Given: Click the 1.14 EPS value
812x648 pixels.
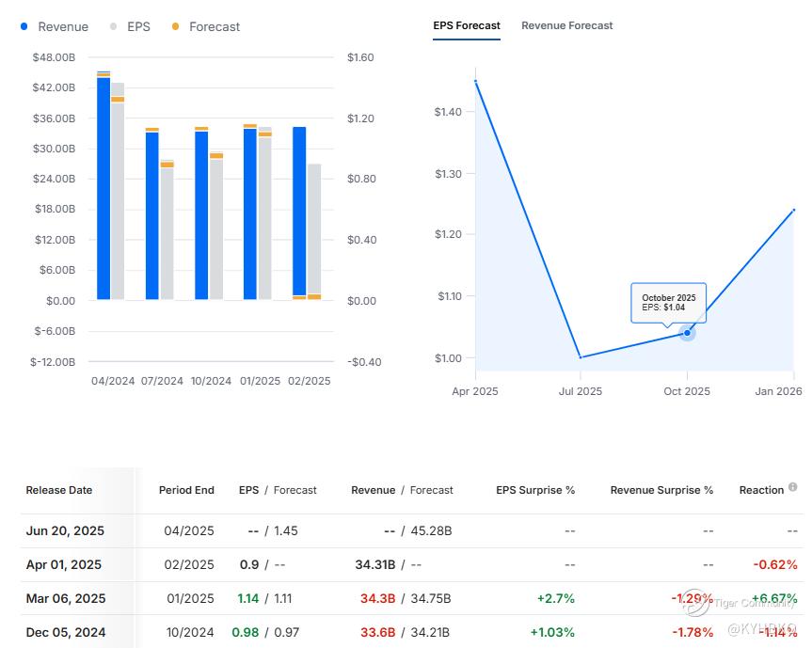Looking at the screenshot, I should click(248, 598).
